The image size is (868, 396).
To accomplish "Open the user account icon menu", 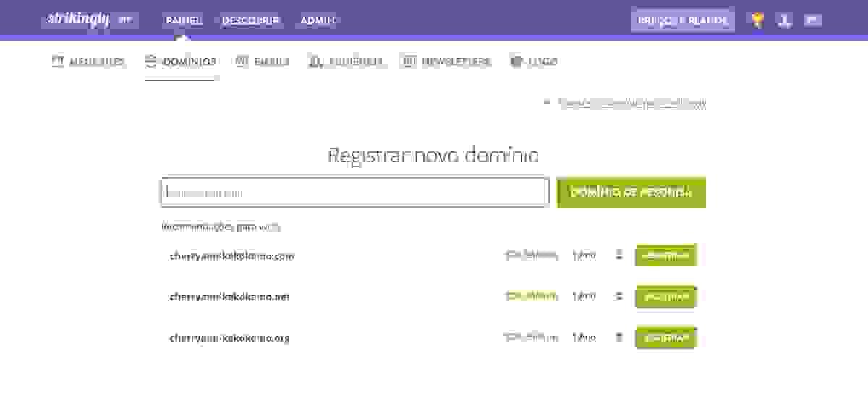I will pyautogui.click(x=784, y=20).
